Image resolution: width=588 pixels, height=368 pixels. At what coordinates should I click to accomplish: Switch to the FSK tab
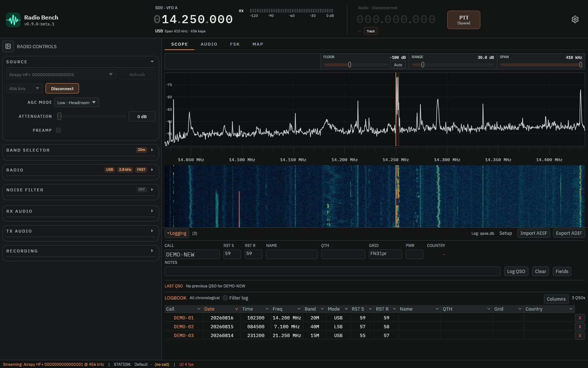click(x=235, y=44)
